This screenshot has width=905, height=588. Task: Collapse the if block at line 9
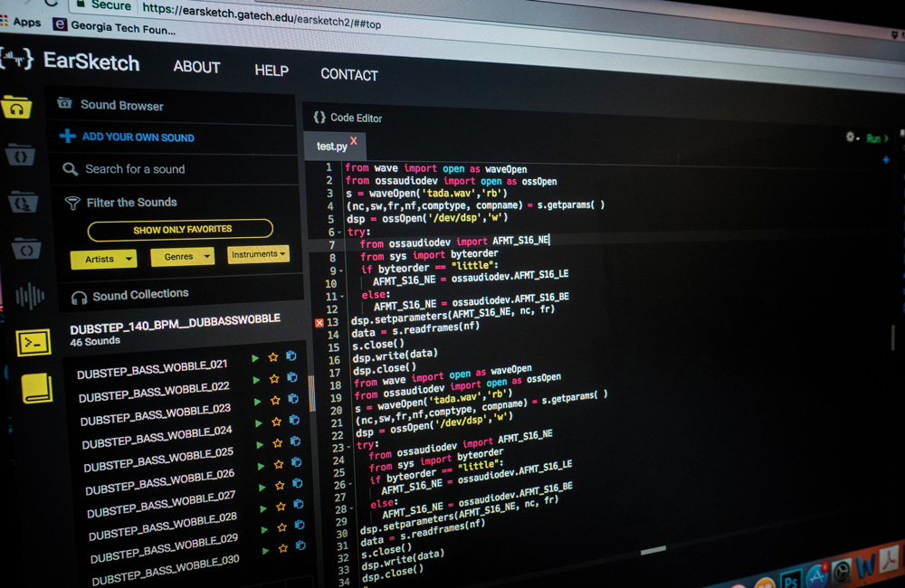click(x=342, y=270)
